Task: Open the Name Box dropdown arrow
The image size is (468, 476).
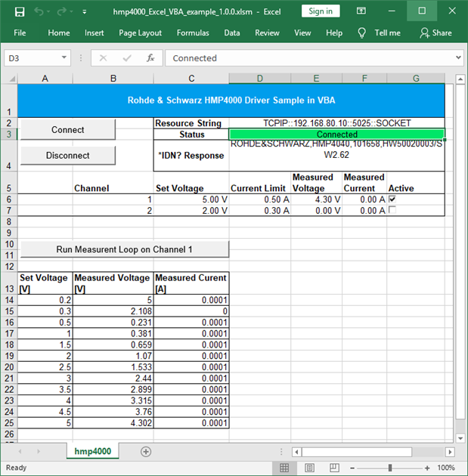Action: (65, 58)
